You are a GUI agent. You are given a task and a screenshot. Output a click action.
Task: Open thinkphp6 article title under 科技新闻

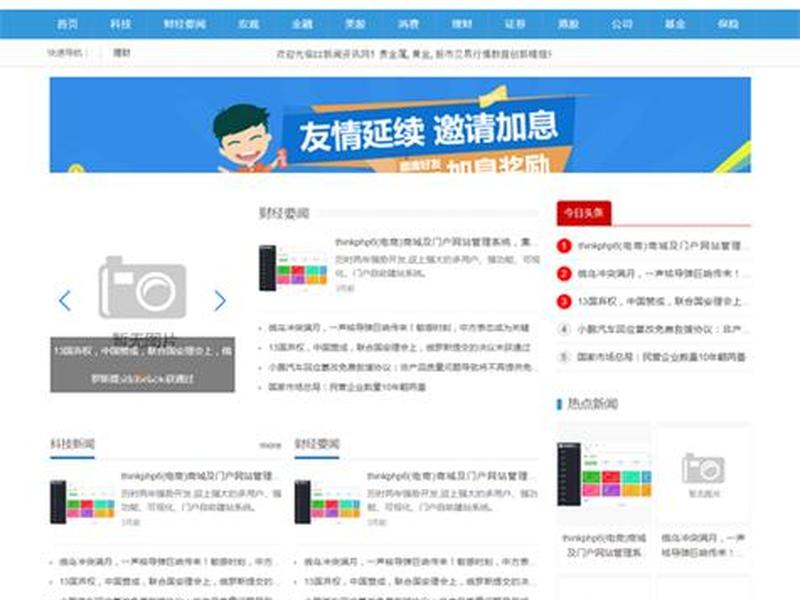click(199, 476)
